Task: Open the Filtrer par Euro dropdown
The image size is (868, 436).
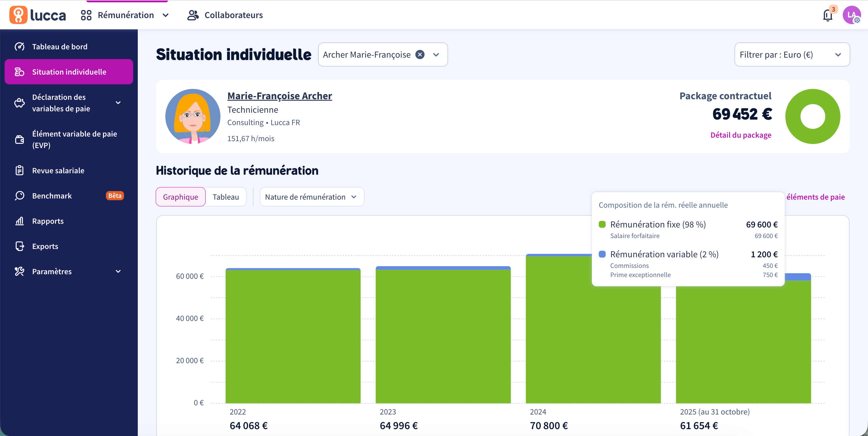Action: pos(792,54)
